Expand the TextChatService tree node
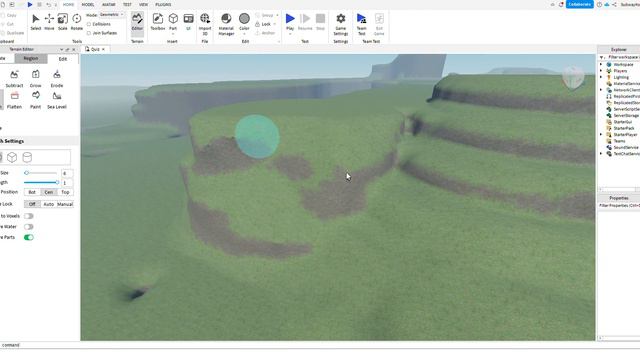The width and height of the screenshot is (640, 360). click(x=601, y=153)
